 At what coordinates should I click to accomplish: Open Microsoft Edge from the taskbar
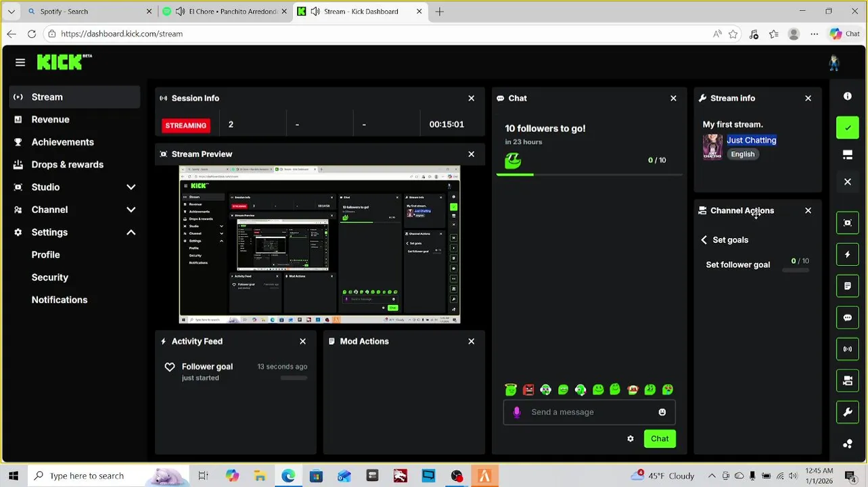click(288, 476)
